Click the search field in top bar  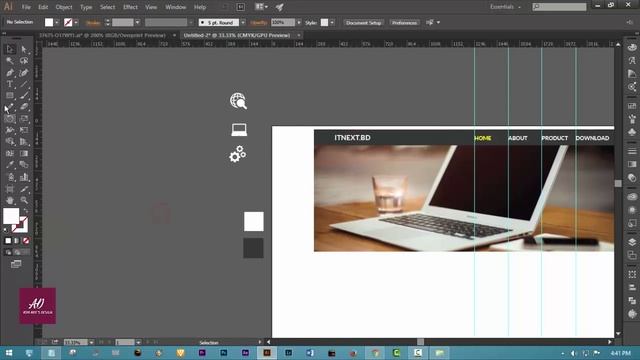click(560, 7)
